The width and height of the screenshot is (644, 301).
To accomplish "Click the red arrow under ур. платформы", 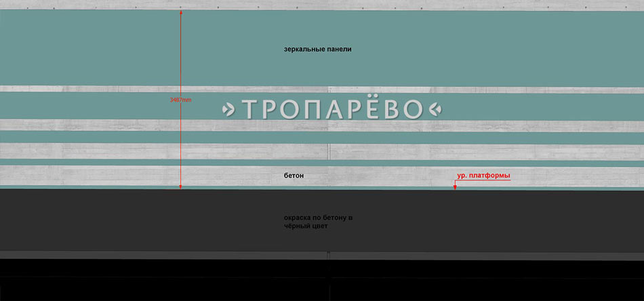I will pyautogui.click(x=455, y=184).
